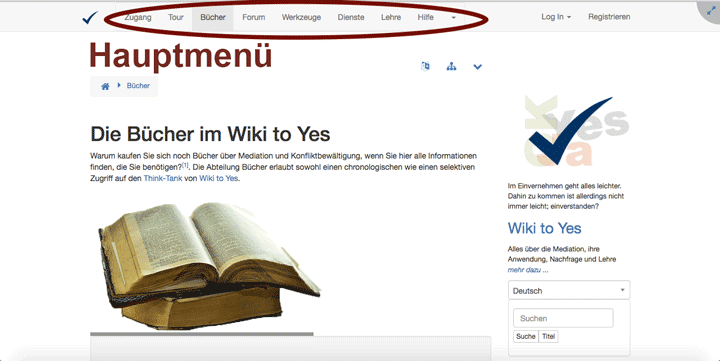The width and height of the screenshot is (720, 361).
Task: Open the Dienste menu
Action: 351,17
